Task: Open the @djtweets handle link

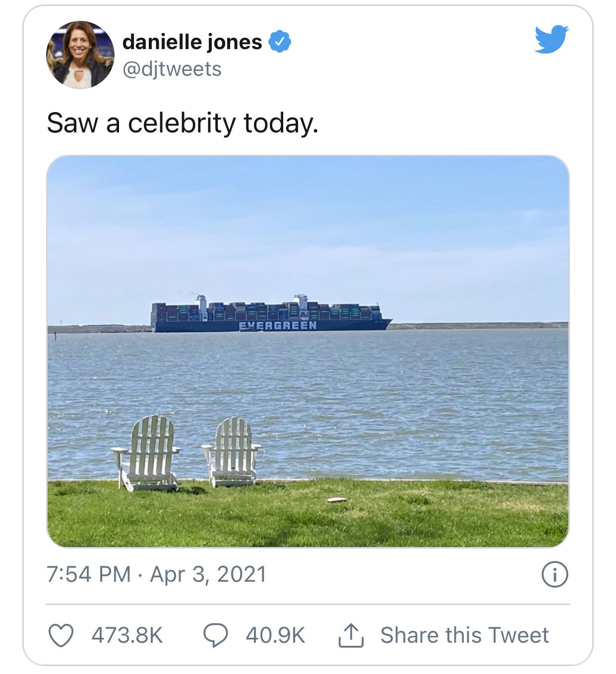Action: pos(172,69)
